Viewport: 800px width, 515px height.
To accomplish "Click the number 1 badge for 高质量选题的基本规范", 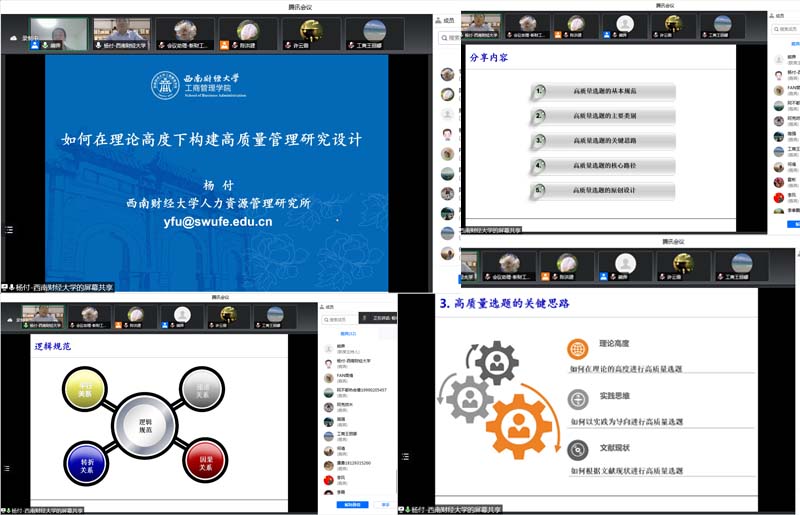I will click(x=540, y=92).
